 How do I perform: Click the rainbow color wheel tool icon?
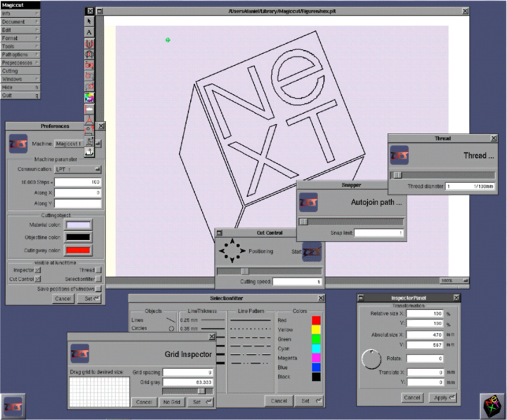pos(89,97)
